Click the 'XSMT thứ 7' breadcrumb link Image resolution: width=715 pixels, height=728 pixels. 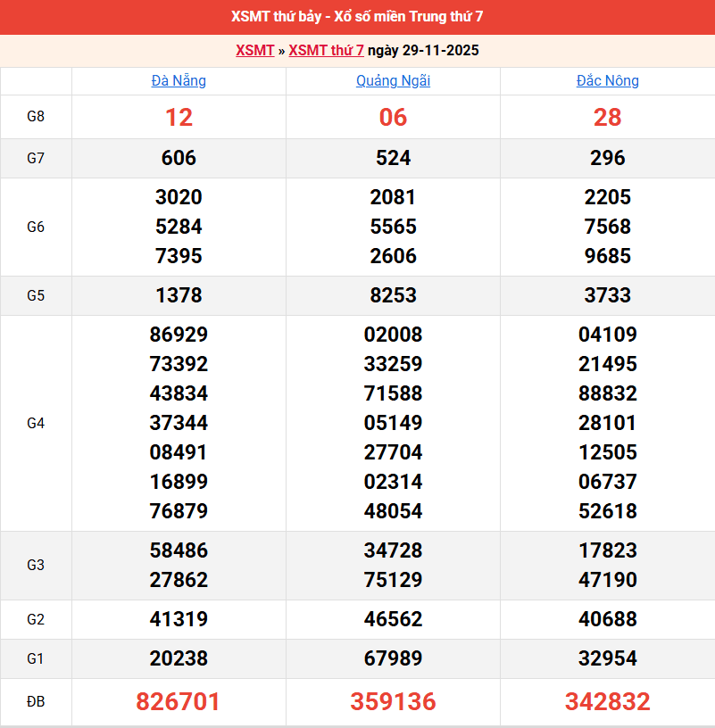point(326,50)
